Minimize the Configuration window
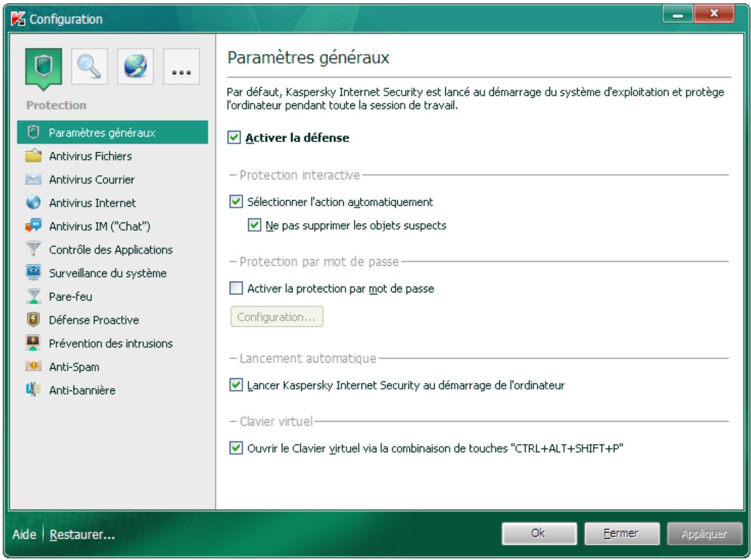This screenshot has width=751, height=560. pyautogui.click(x=678, y=14)
